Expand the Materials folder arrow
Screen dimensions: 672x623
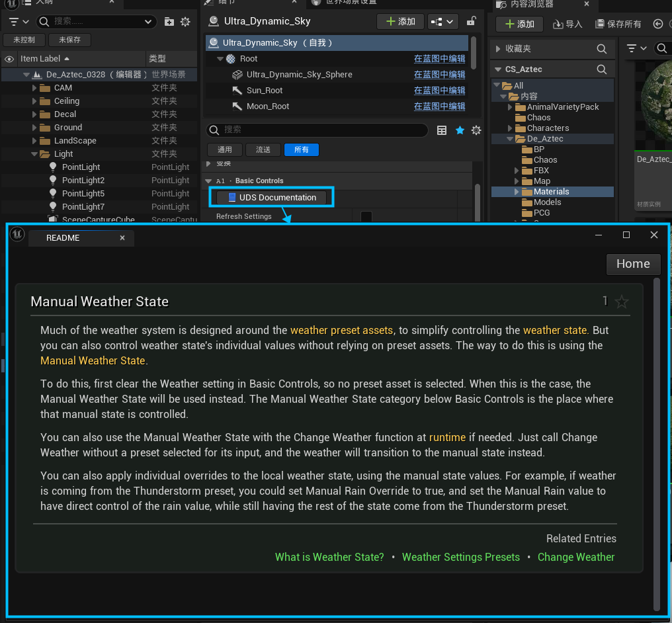tap(517, 192)
